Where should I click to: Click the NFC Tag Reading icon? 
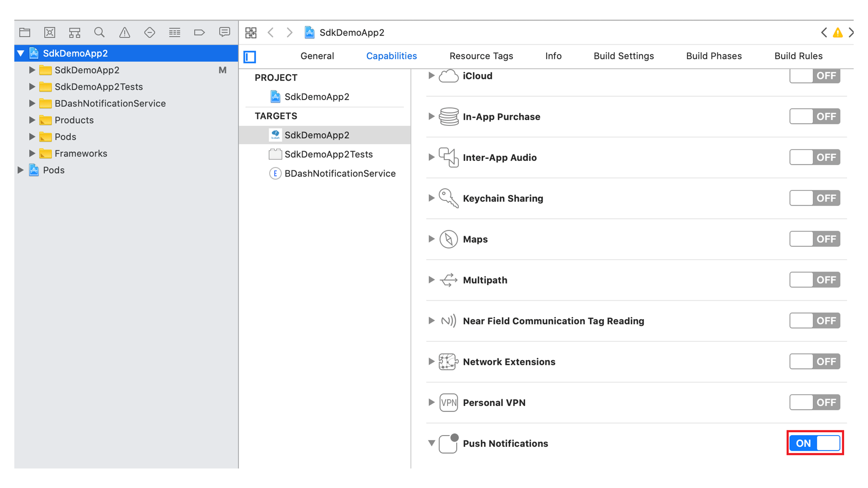[448, 321]
